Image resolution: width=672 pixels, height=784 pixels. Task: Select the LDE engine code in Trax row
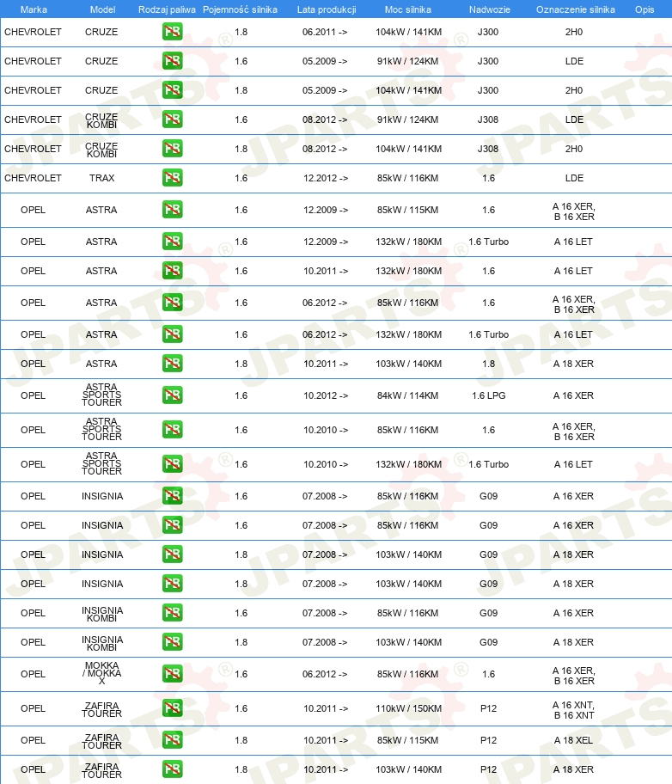pyautogui.click(x=574, y=178)
